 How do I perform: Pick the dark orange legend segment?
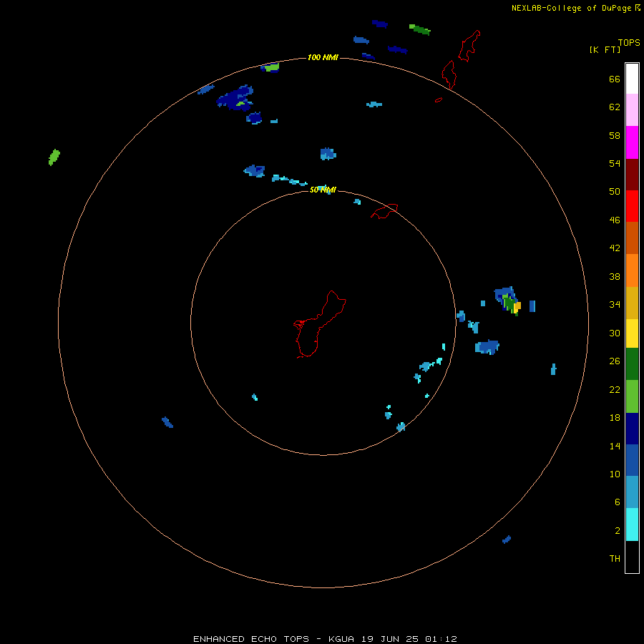click(632, 238)
